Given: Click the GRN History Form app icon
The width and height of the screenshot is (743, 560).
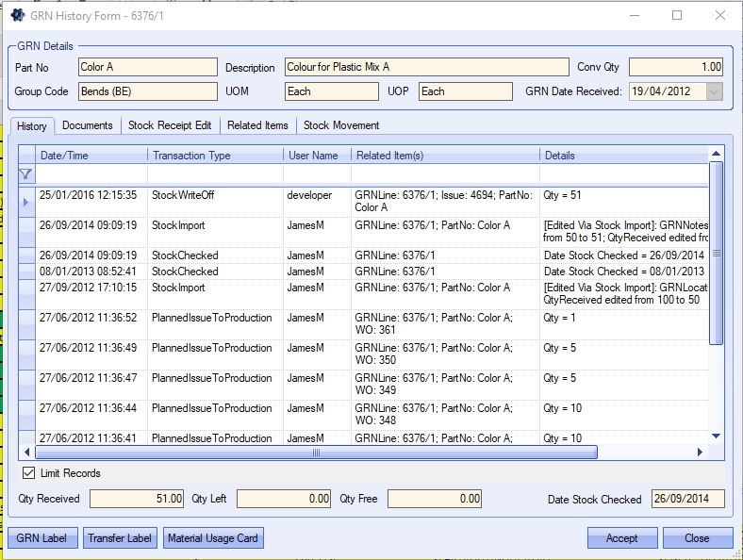Looking at the screenshot, I should click(x=17, y=15).
